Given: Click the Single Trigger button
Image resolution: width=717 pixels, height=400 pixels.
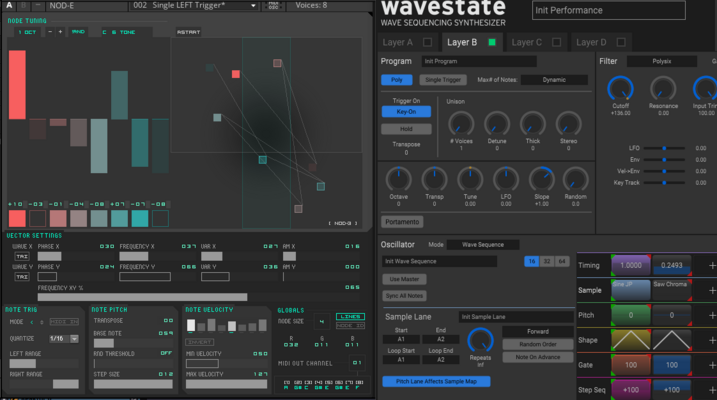Looking at the screenshot, I should (x=443, y=80).
